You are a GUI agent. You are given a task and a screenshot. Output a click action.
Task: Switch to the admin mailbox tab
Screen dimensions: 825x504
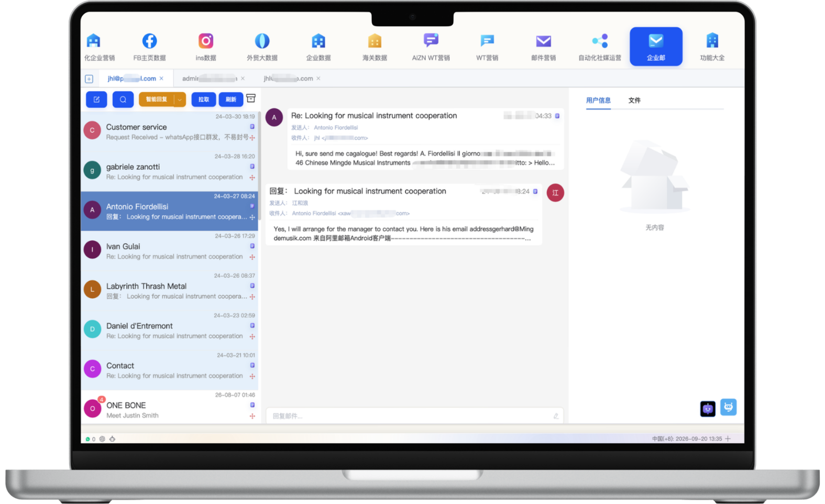(210, 79)
